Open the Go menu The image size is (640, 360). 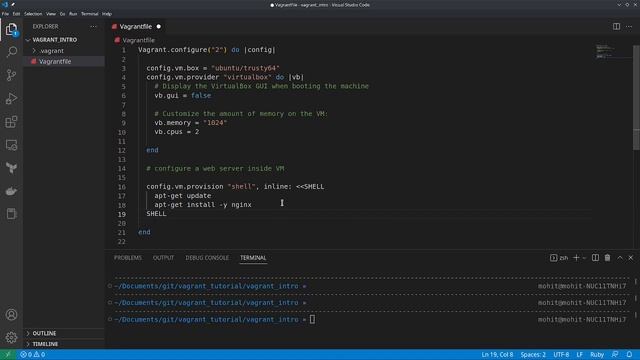tap(62, 14)
